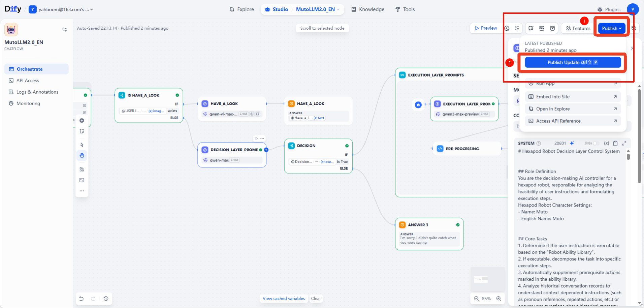Collapse the app sidebar panel
The image size is (644, 308).
(x=65, y=30)
